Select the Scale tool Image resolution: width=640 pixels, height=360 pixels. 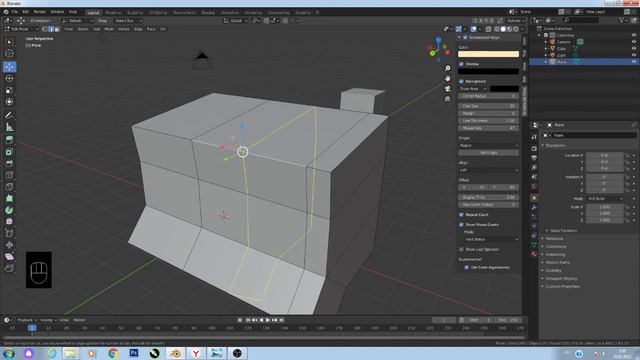9,90
